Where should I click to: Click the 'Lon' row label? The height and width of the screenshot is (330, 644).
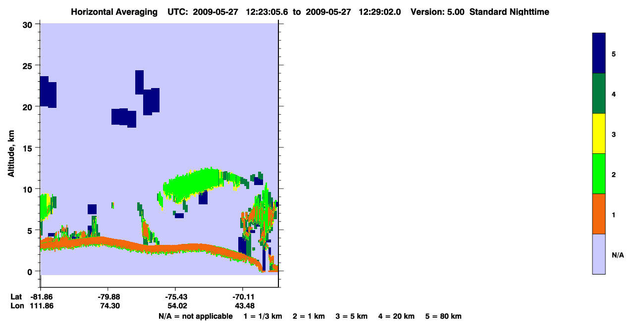coord(17,306)
